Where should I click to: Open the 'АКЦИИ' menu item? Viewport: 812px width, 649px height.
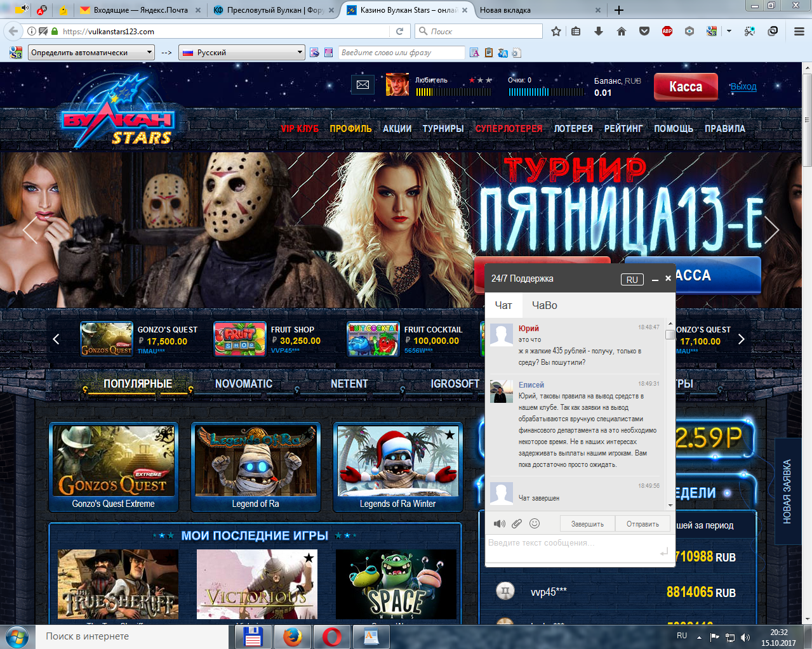coord(397,129)
